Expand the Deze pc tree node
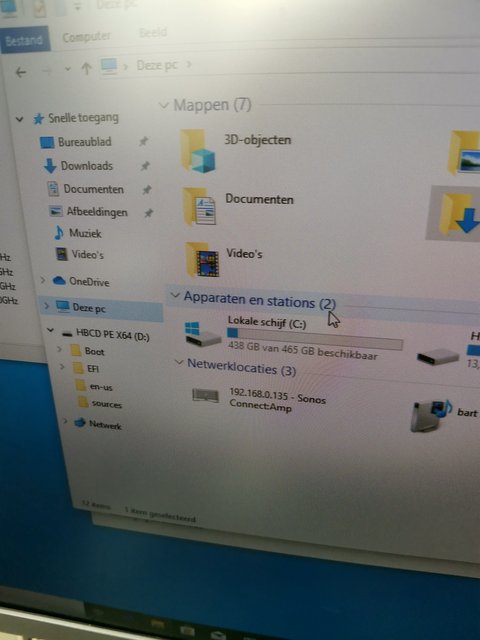This screenshot has width=480, height=640. (x=46, y=305)
